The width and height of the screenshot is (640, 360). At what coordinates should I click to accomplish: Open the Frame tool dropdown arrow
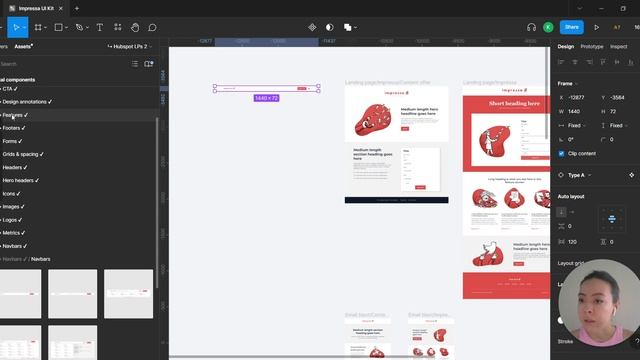[x=45, y=28]
